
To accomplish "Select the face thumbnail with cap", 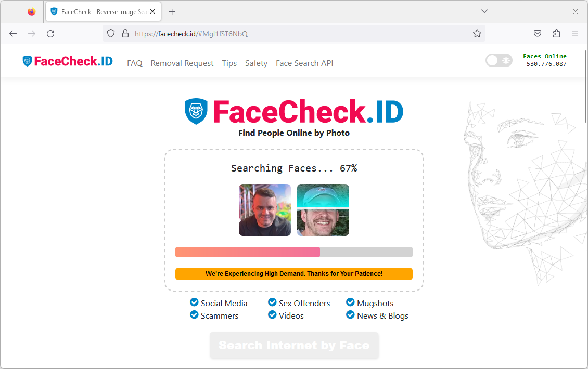I will coord(323,210).
